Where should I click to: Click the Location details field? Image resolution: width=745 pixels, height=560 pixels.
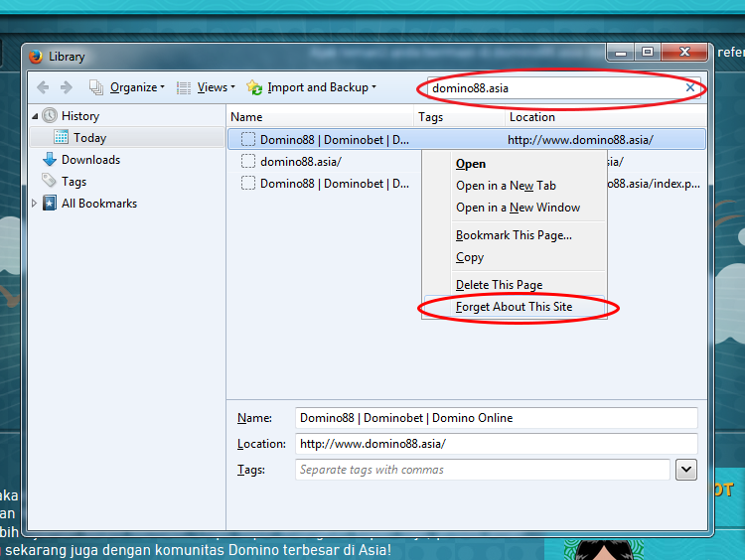(496, 444)
